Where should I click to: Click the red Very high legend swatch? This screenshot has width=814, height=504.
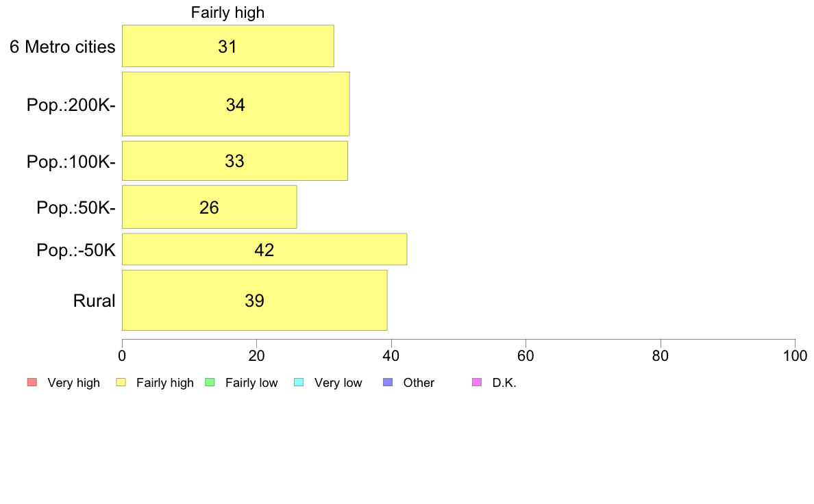(x=32, y=383)
